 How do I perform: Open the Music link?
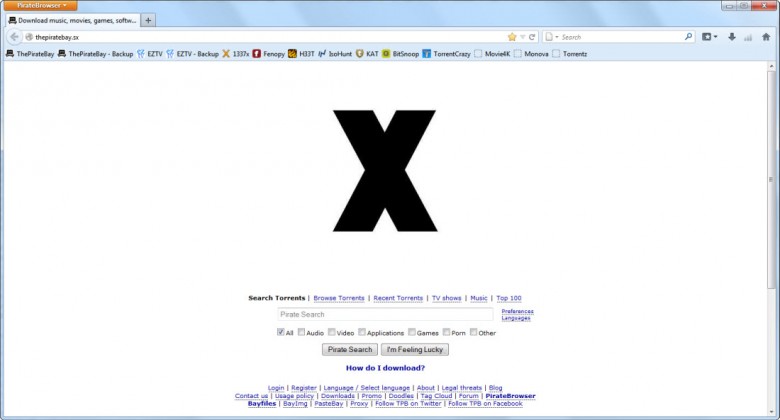tap(479, 298)
